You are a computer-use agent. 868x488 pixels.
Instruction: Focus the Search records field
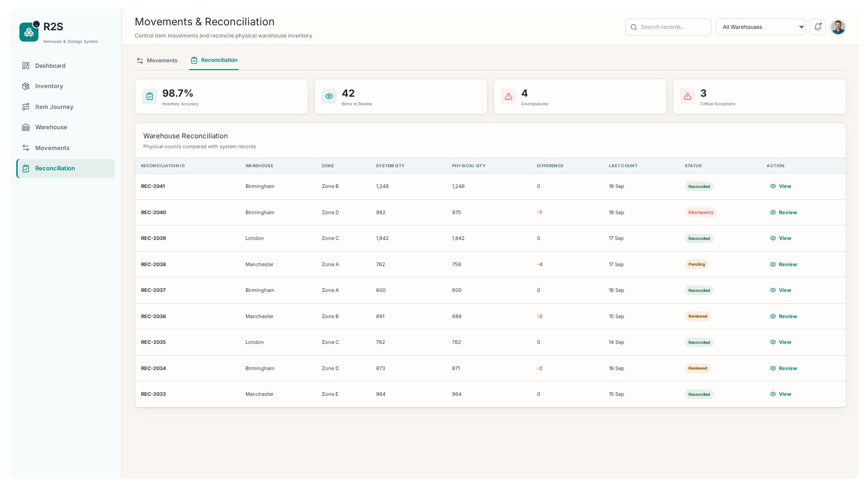(668, 27)
